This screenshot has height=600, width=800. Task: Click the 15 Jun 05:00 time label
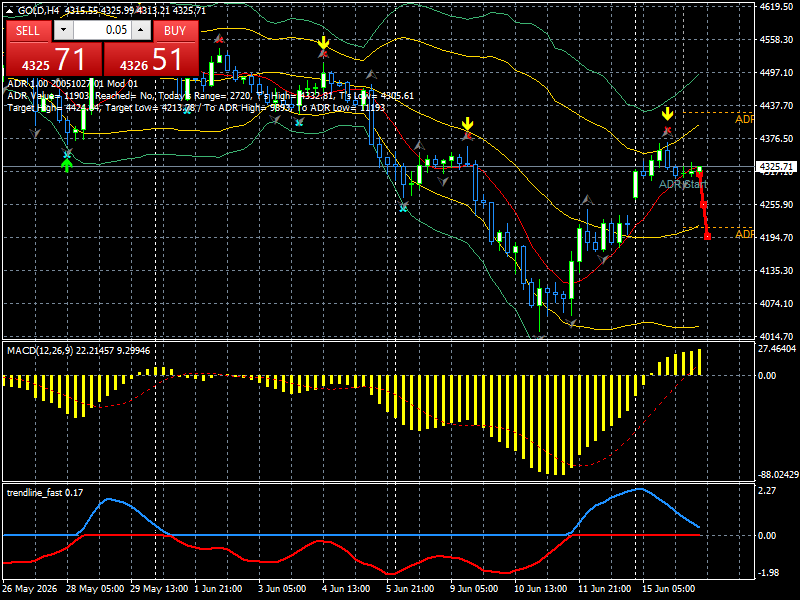click(x=668, y=589)
